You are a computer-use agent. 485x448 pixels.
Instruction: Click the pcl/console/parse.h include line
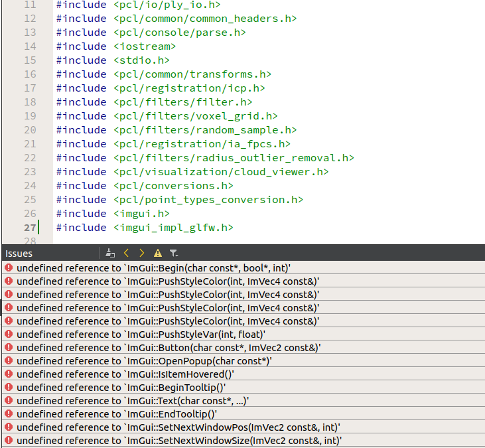[x=151, y=33]
